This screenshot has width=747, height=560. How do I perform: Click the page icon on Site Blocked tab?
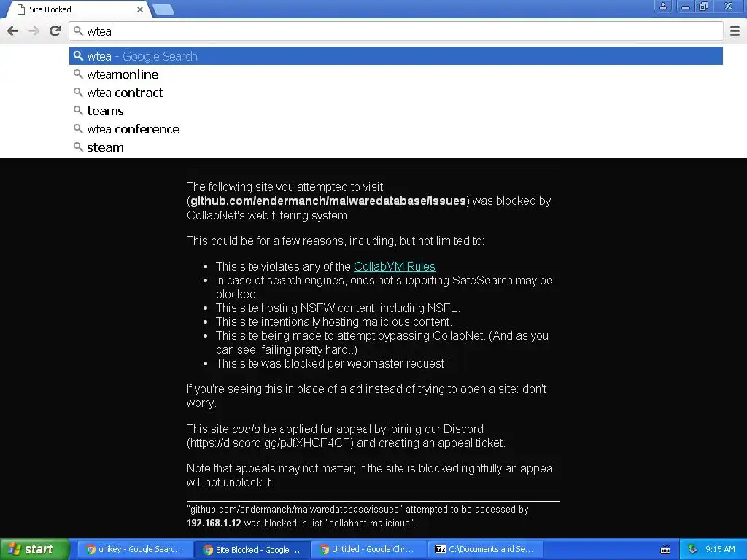tap(21, 9)
